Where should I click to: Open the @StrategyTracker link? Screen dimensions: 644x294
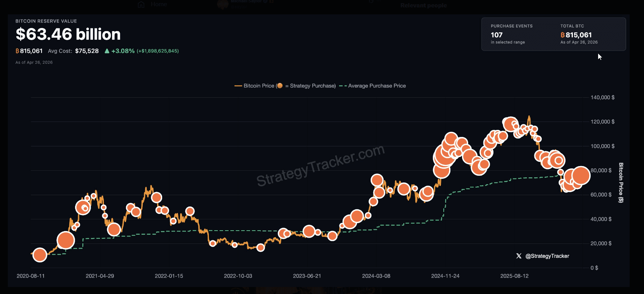click(x=547, y=256)
